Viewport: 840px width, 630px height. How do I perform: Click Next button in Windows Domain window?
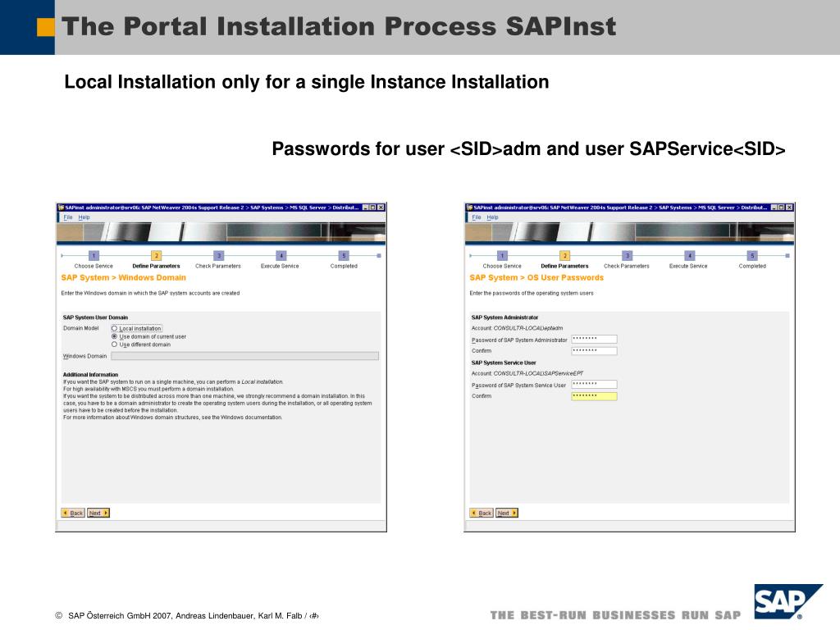98,513
